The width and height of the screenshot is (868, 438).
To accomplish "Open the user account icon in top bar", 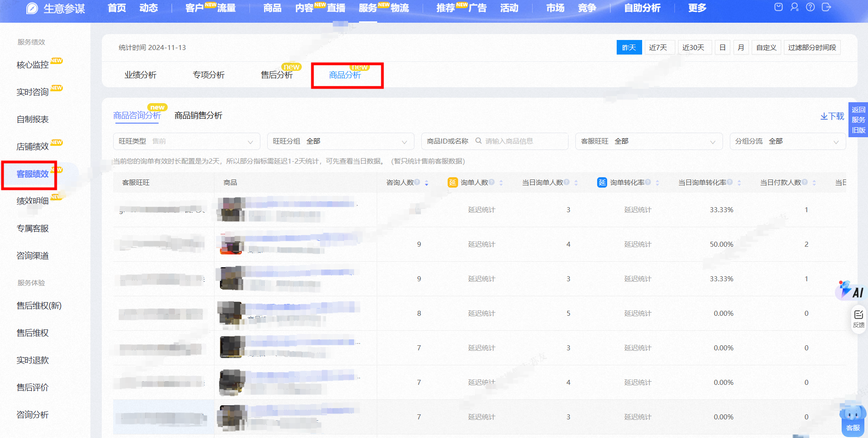I will coord(794,7).
